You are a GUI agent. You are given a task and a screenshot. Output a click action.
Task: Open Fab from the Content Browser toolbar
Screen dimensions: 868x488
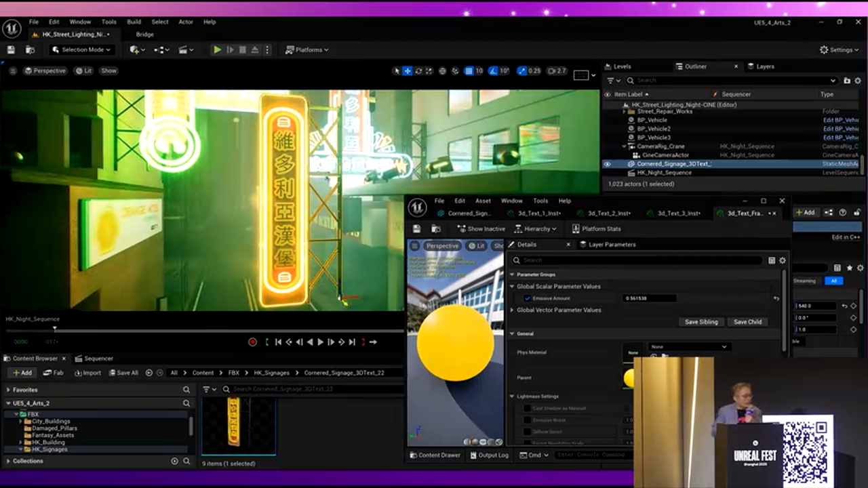tap(54, 373)
